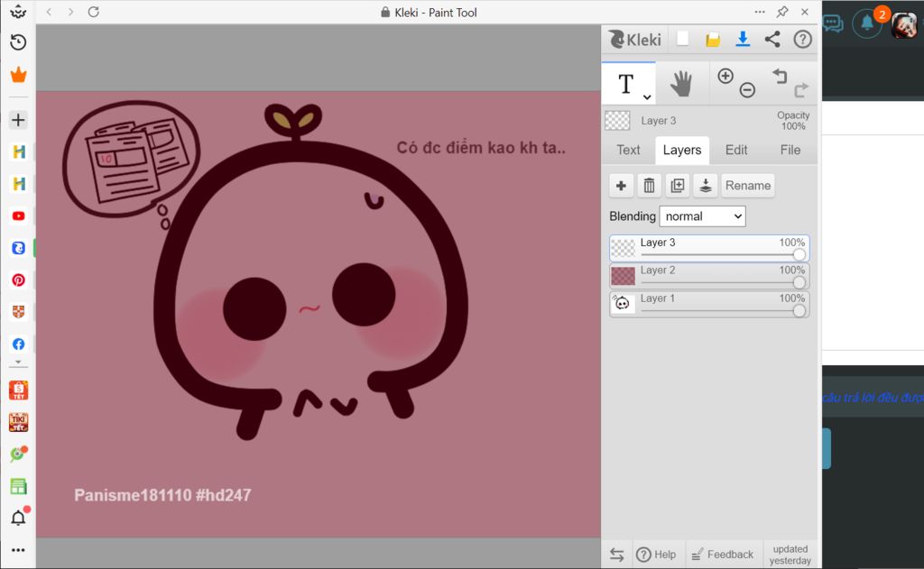Screen dimensions: 924x569
Task: Switch to the Text tab
Action: click(x=628, y=151)
